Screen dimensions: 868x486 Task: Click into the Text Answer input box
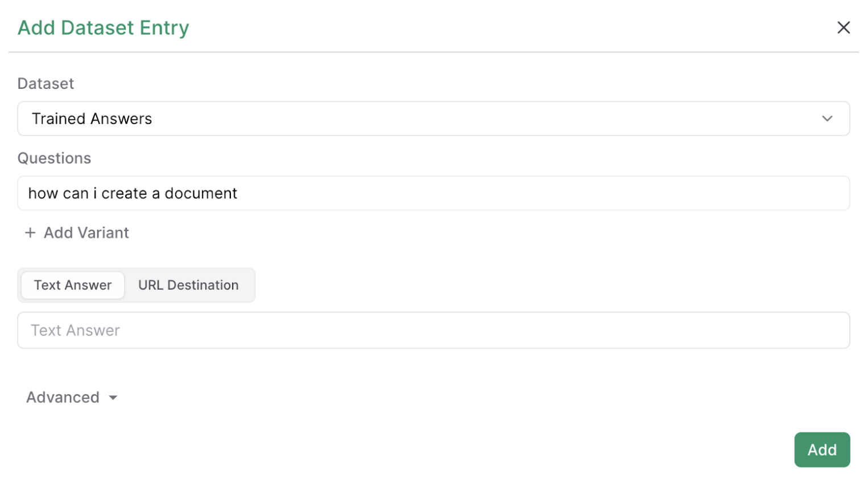tap(433, 330)
